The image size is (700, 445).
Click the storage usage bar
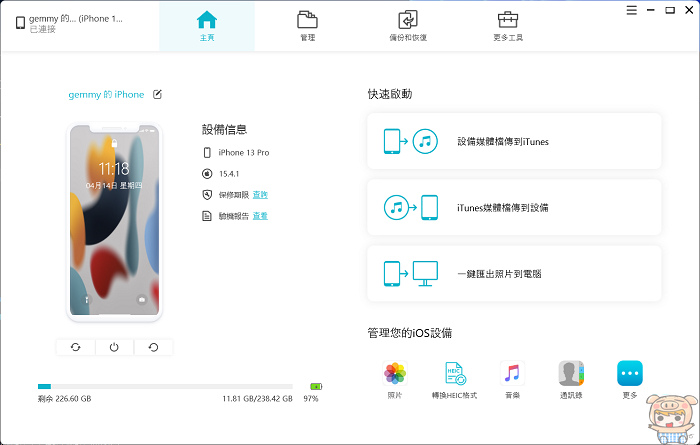click(165, 386)
